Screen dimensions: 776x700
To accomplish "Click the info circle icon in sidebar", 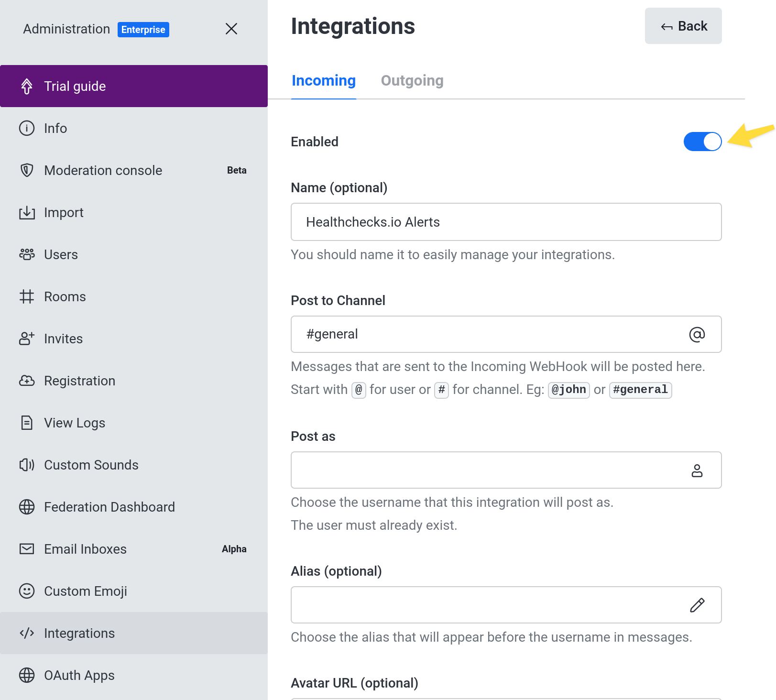I will (27, 128).
